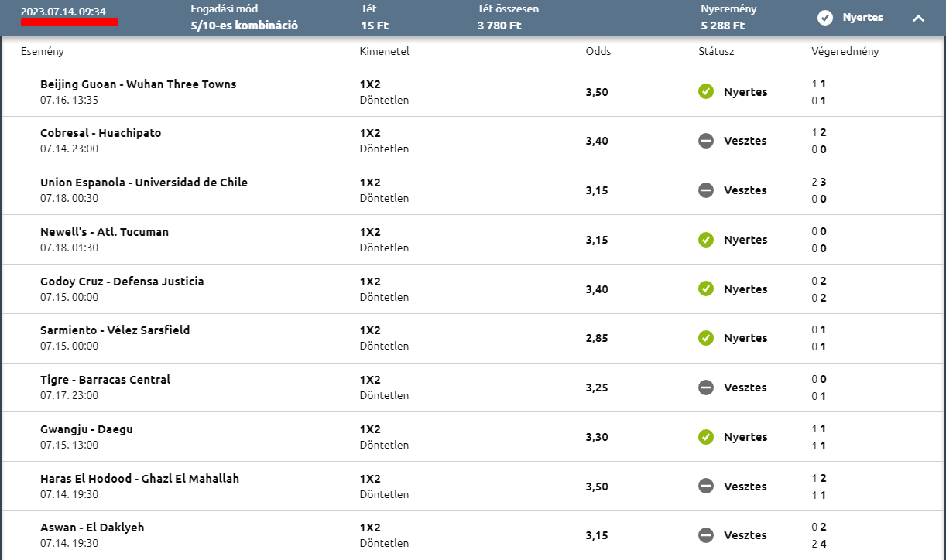The width and height of the screenshot is (946, 560).
Task: Click the lost status icon for Aswan - El Daklyeh
Action: (x=705, y=535)
